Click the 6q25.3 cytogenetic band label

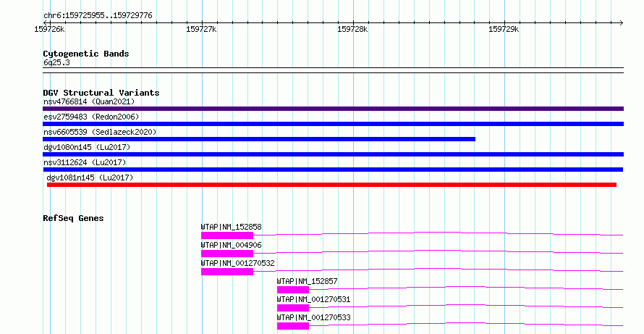pyautogui.click(x=56, y=62)
